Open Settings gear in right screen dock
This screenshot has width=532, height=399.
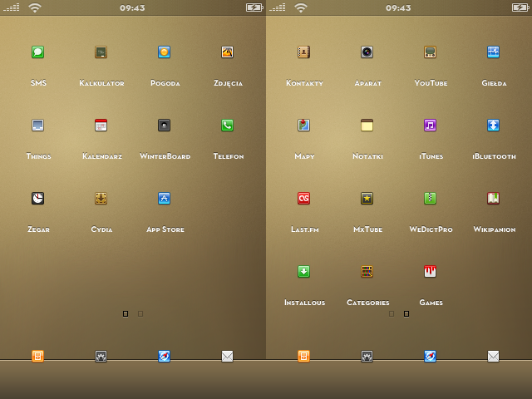(367, 357)
